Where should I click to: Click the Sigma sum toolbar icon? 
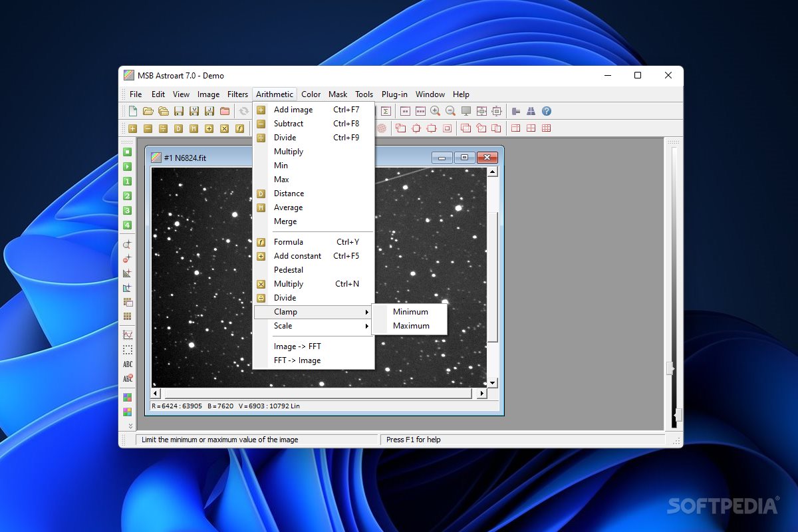(385, 111)
